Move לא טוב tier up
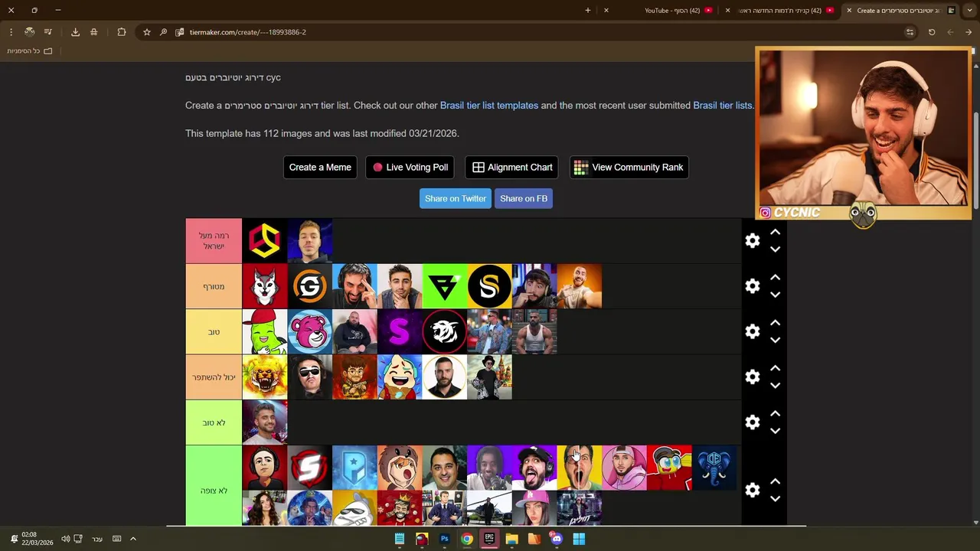980x551 pixels. [775, 413]
